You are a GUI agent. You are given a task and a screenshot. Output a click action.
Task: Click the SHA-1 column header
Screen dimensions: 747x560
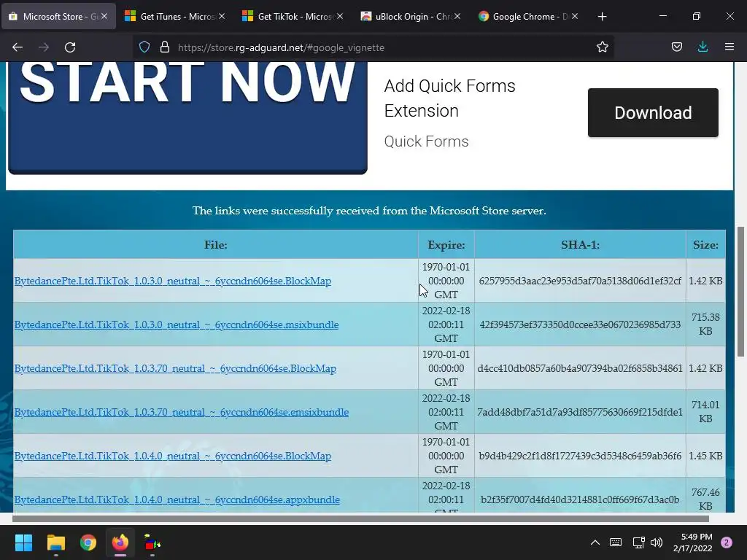pos(580,245)
